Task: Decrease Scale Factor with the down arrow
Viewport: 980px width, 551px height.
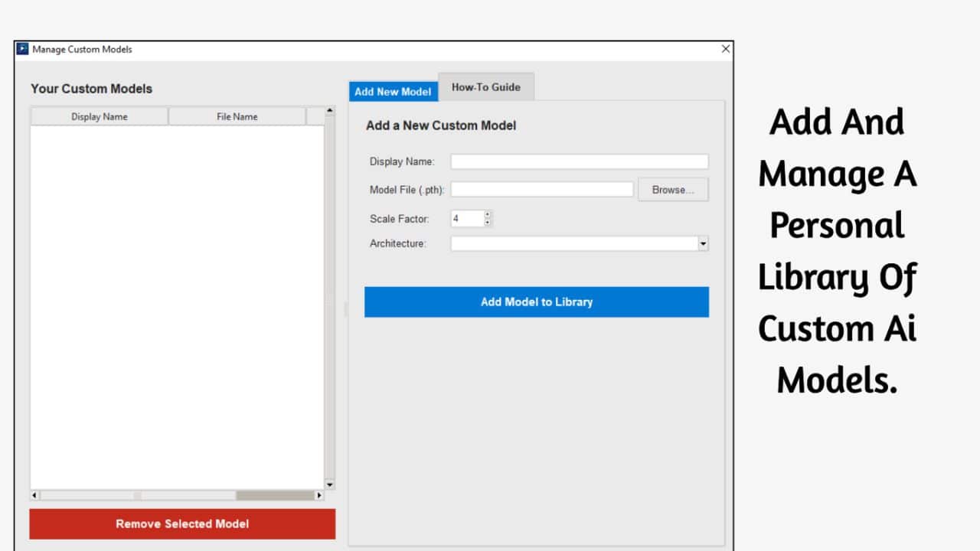Action: (488, 223)
